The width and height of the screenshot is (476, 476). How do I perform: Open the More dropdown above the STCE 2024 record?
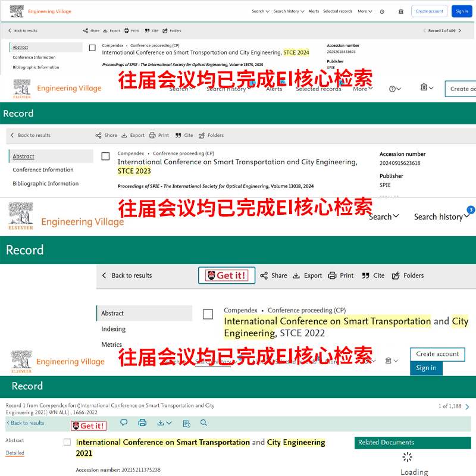click(x=365, y=11)
